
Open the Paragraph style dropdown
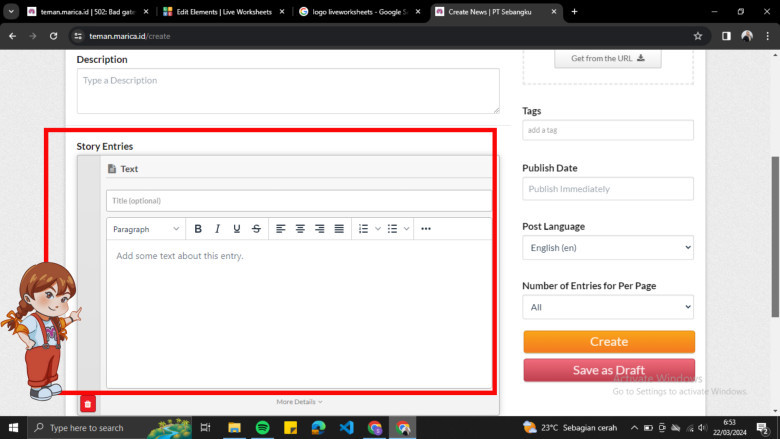[x=146, y=229]
